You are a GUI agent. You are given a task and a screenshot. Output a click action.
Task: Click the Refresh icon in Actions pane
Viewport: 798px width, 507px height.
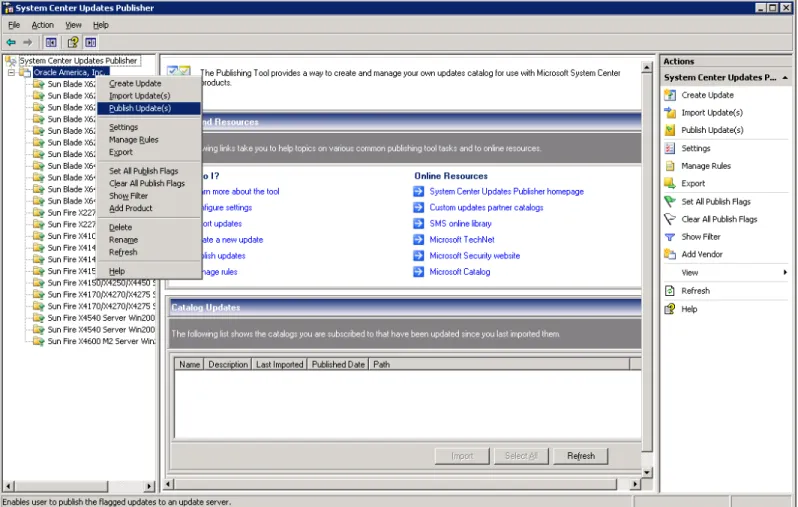pos(670,291)
